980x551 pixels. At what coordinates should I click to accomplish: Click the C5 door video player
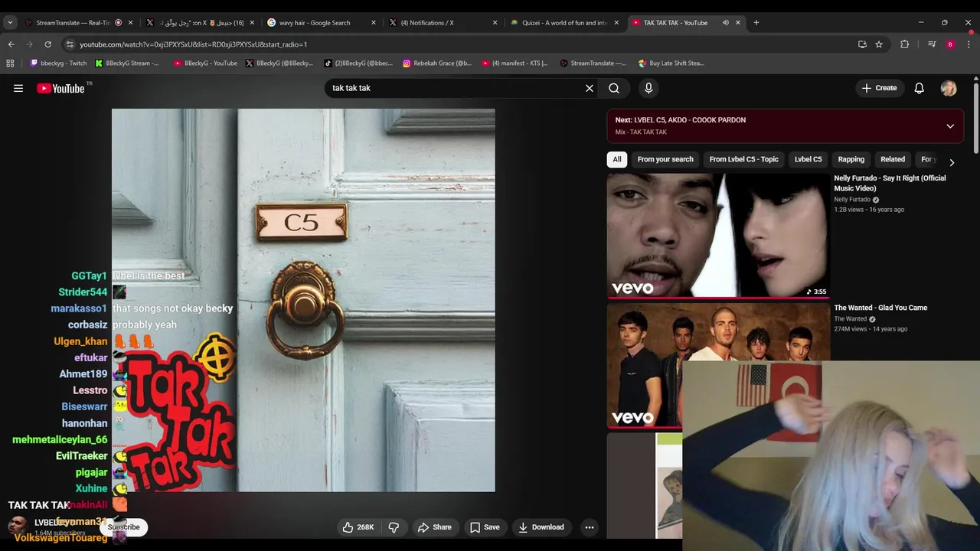point(303,300)
